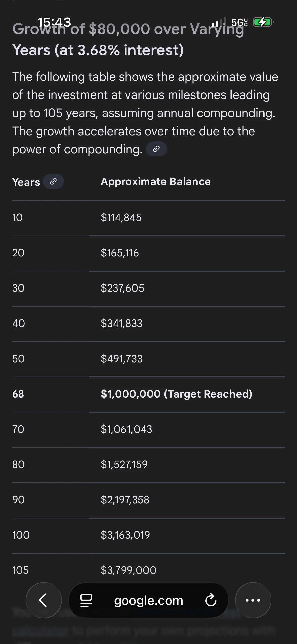
Task: Tap the $237,605 balance at 30 years
Action: tap(122, 288)
